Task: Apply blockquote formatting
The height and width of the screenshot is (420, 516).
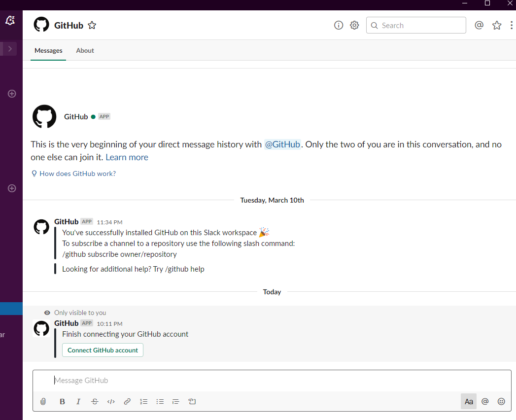Action: pyautogui.click(x=176, y=402)
